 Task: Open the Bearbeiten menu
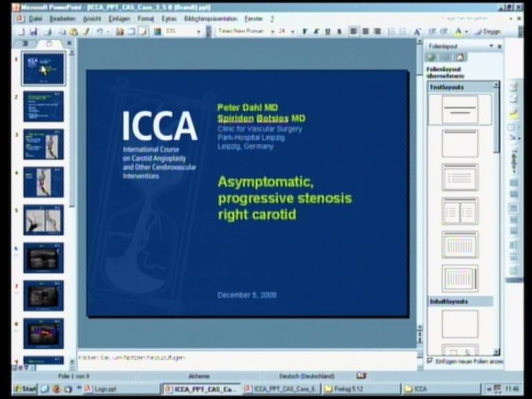pos(62,19)
